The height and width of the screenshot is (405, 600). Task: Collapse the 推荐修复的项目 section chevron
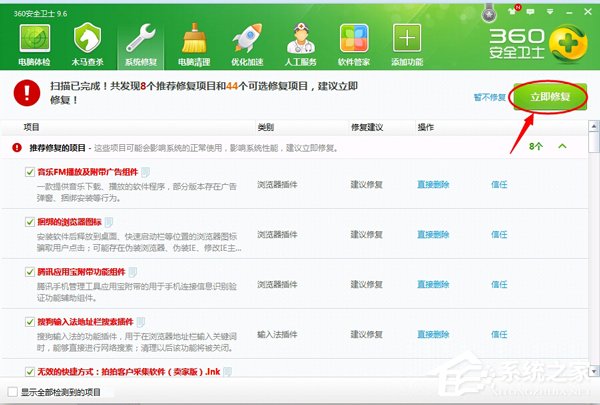[562, 147]
